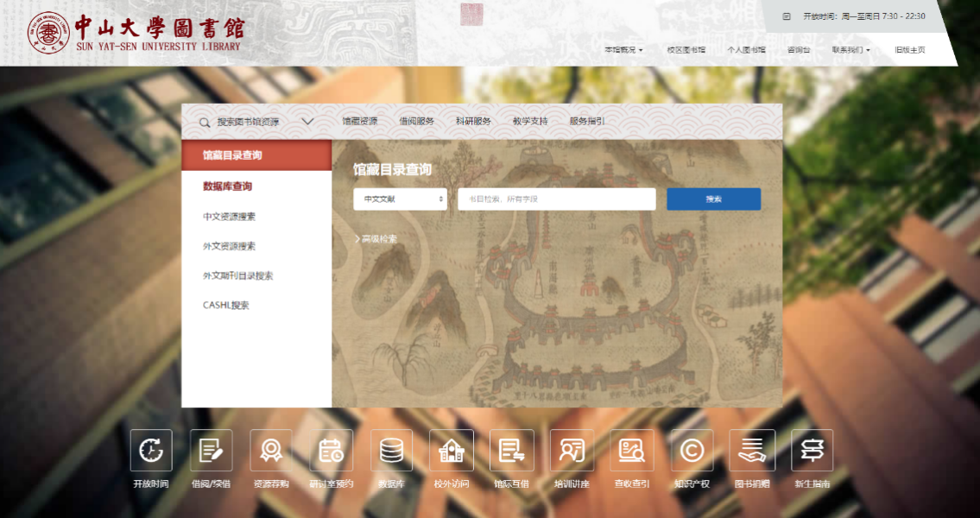Switch to the 教学支持 tab
Screen dimensions: 980x518
(x=530, y=121)
